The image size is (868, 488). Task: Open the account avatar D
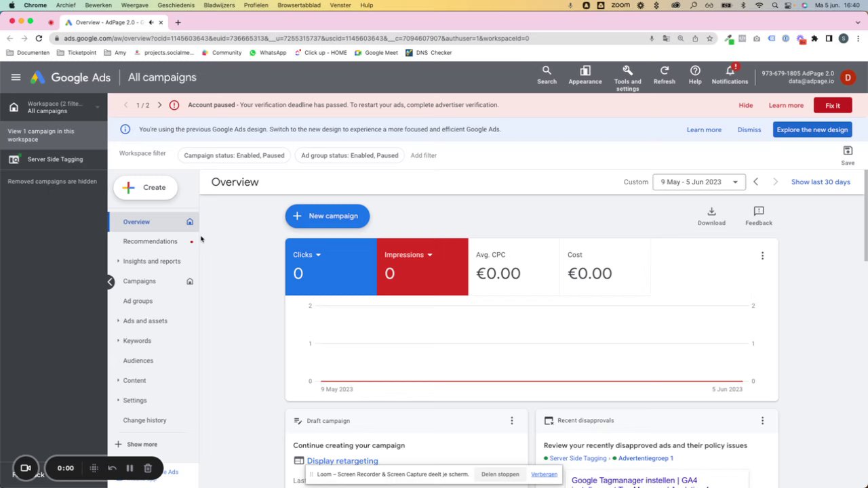848,77
